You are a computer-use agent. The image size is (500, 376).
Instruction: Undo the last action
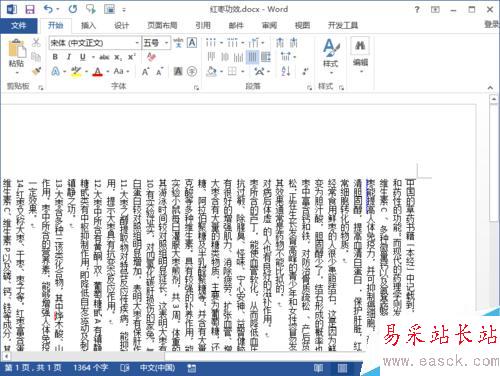pyautogui.click(x=49, y=9)
